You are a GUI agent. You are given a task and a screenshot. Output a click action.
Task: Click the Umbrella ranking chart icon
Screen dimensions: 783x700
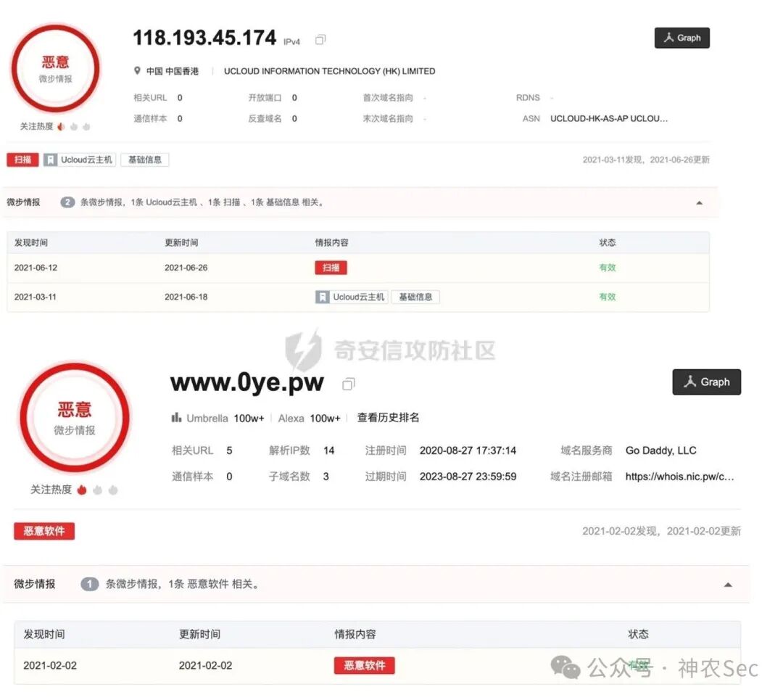pos(176,418)
